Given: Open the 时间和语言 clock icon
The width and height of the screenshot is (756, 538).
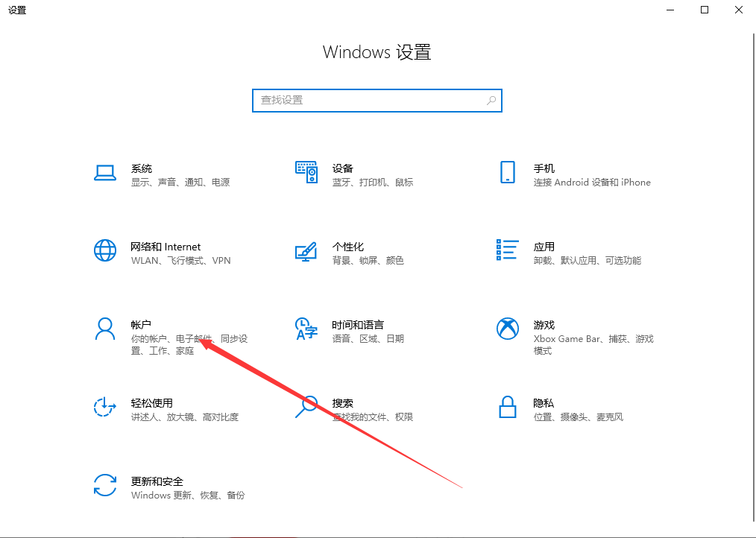Looking at the screenshot, I should [x=306, y=329].
